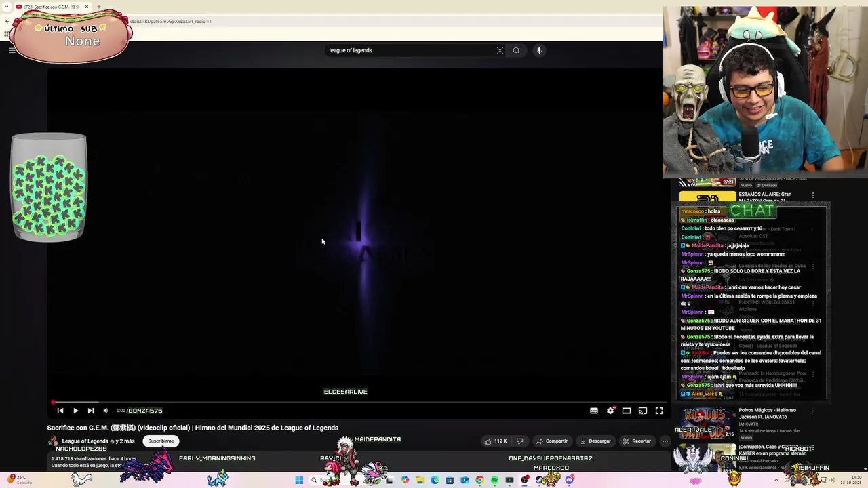The height and width of the screenshot is (488, 868).
Task: Open Polvos Mágicos - Halfonso Jackson title
Action: point(767,413)
